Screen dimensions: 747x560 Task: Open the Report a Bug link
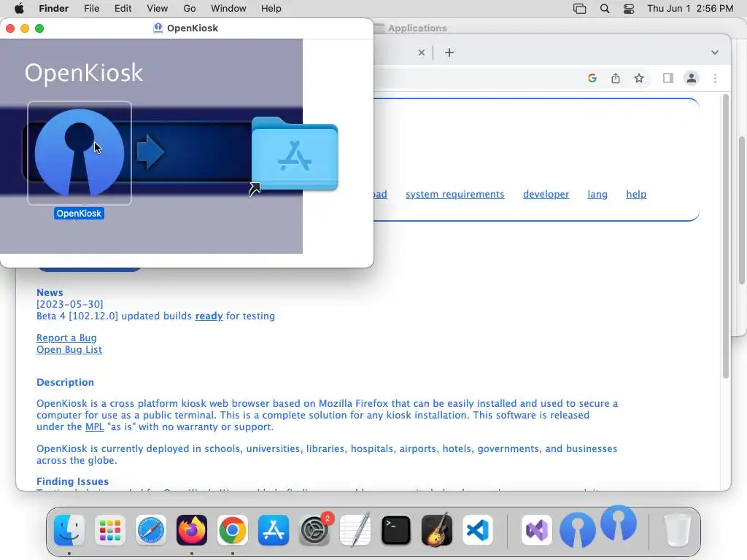(66, 338)
